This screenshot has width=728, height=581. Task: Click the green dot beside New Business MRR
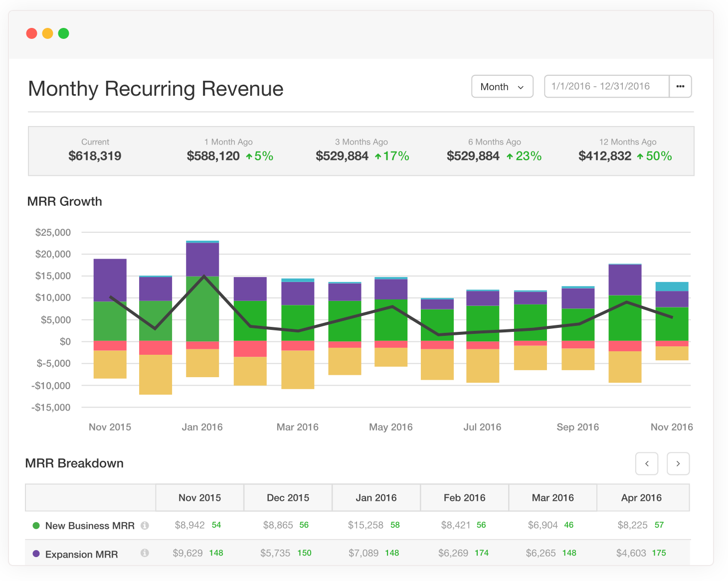pyautogui.click(x=36, y=526)
